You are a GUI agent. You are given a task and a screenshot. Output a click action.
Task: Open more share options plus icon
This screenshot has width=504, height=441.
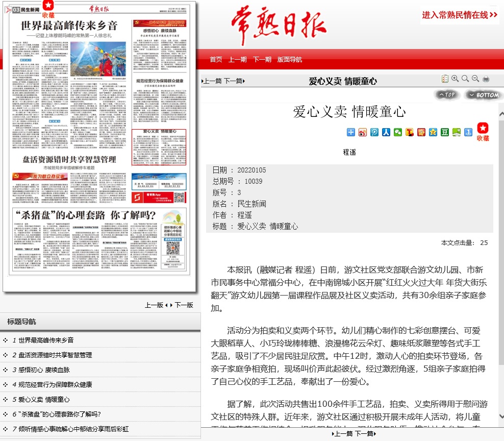click(x=350, y=132)
